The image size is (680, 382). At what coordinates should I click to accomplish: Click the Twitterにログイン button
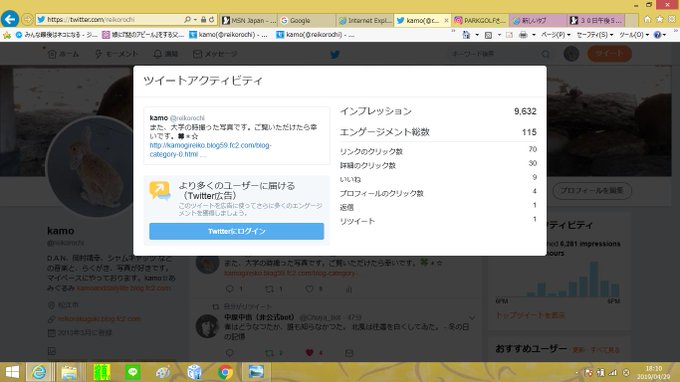tap(236, 231)
